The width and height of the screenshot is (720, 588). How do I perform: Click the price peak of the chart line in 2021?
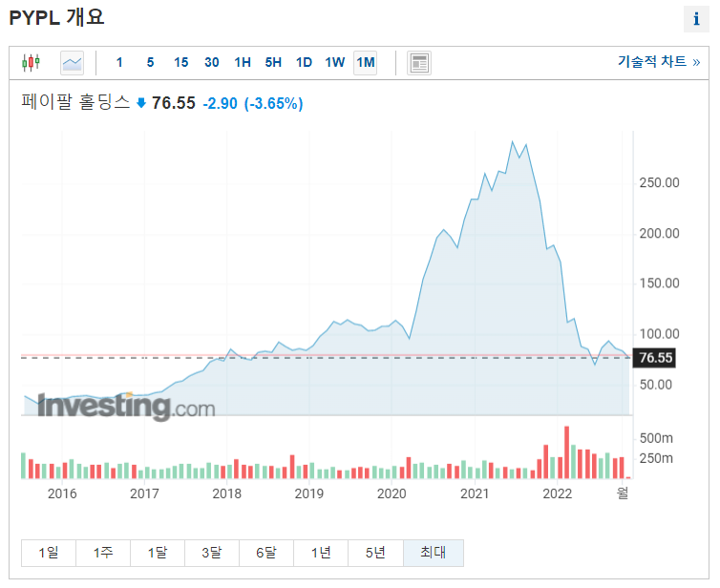(x=513, y=142)
